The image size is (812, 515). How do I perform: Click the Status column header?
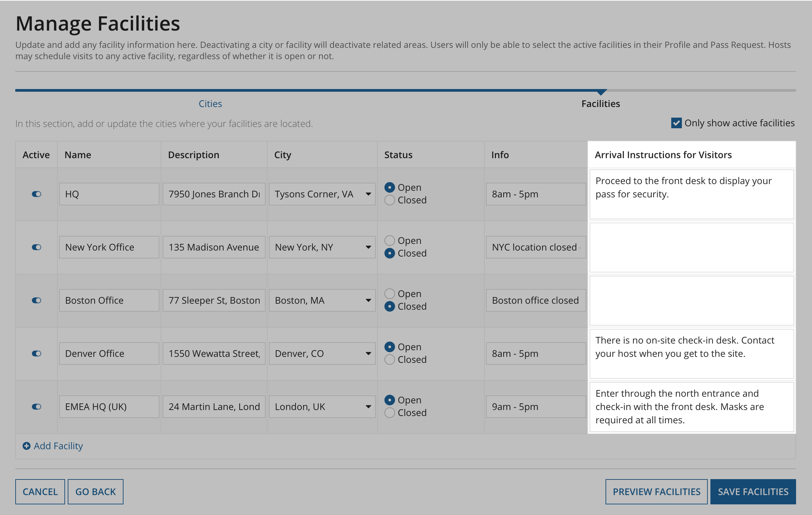pyautogui.click(x=398, y=155)
